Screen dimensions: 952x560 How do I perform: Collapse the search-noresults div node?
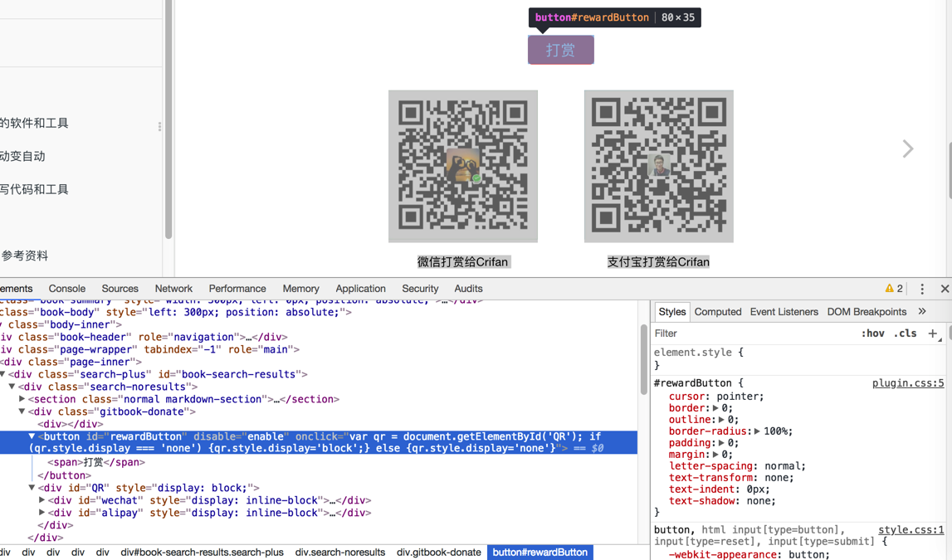12,387
